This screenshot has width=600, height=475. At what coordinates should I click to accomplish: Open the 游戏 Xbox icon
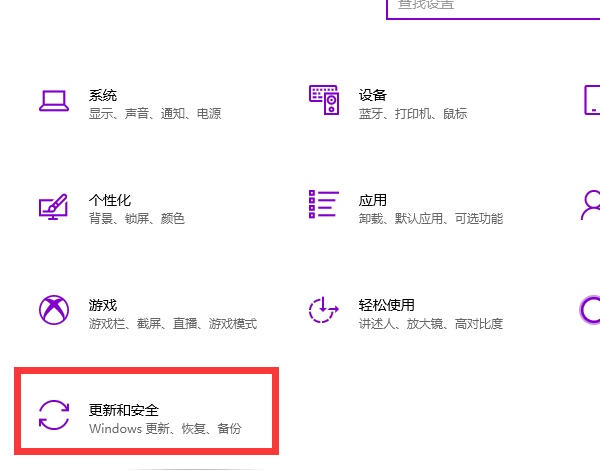(x=54, y=310)
